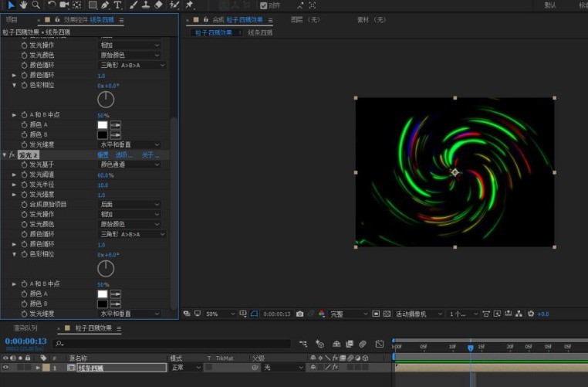Open the 素材 (无) viewer tab
Image resolution: width=588 pixels, height=387 pixels.
coord(371,19)
